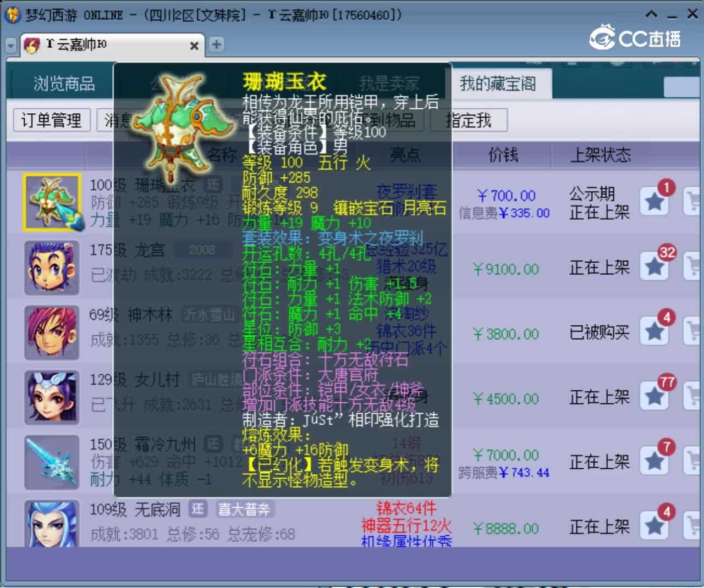This screenshot has height=588, width=704.
Task: Switch to 我的藏宝阁 tab
Action: (498, 84)
